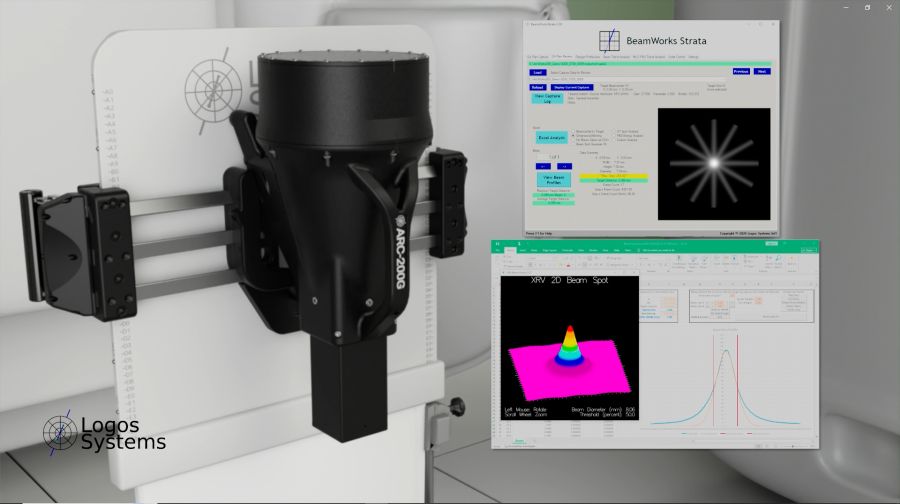Viewport: 900px width, 504px height.
Task: Click Display Current Capture button
Action: pos(572,87)
